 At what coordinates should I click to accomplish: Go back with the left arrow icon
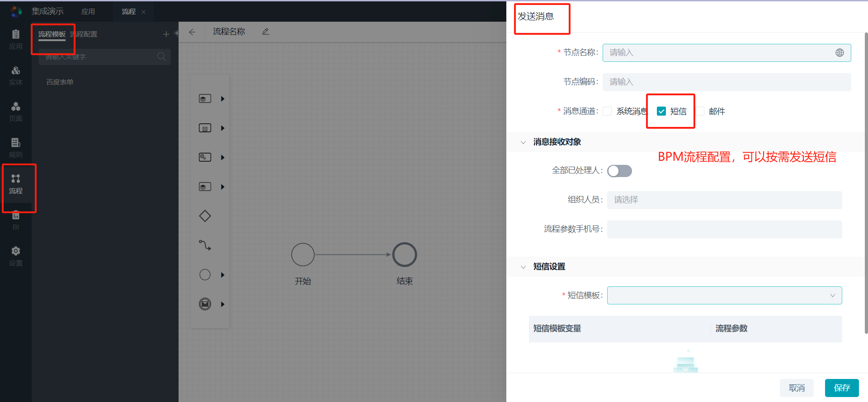(192, 32)
